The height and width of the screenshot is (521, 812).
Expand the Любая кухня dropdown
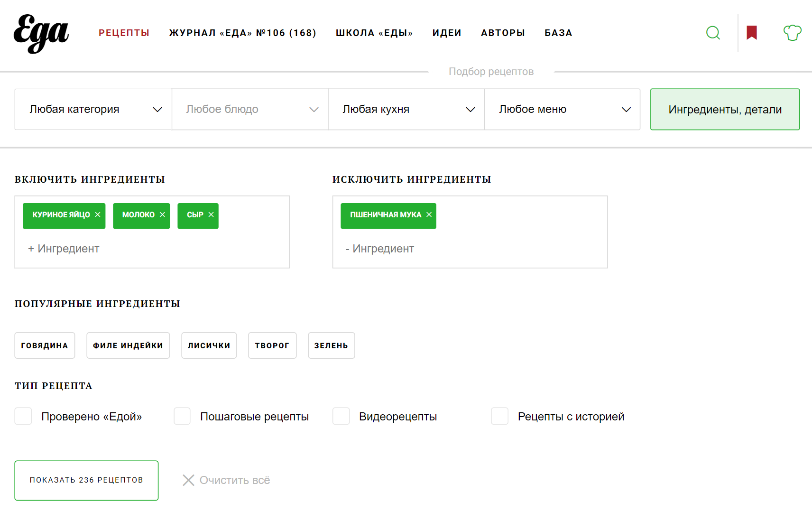point(406,109)
